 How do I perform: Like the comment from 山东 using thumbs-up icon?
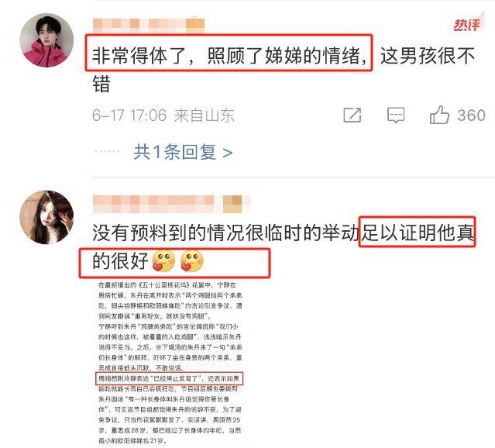click(439, 115)
